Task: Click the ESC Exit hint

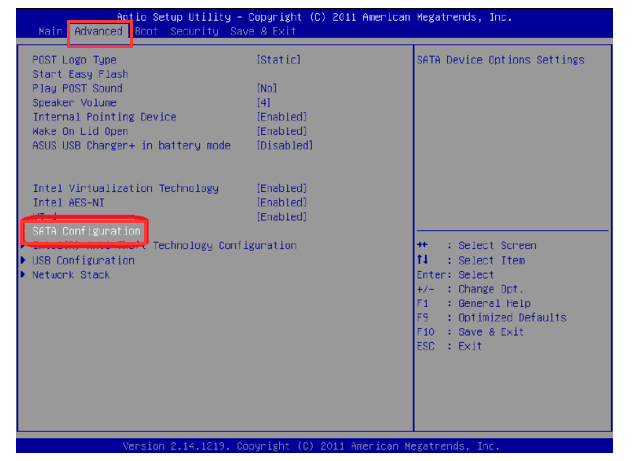Action: [449, 347]
